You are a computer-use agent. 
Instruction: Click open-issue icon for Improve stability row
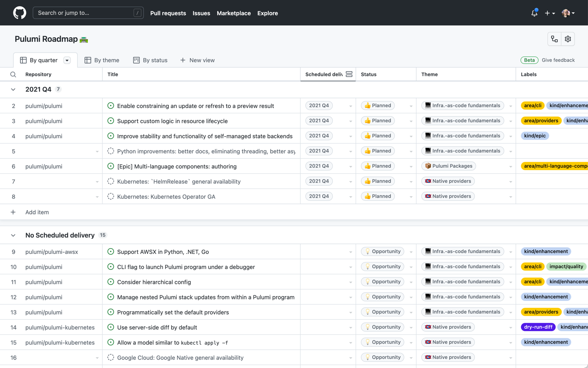coord(111,136)
